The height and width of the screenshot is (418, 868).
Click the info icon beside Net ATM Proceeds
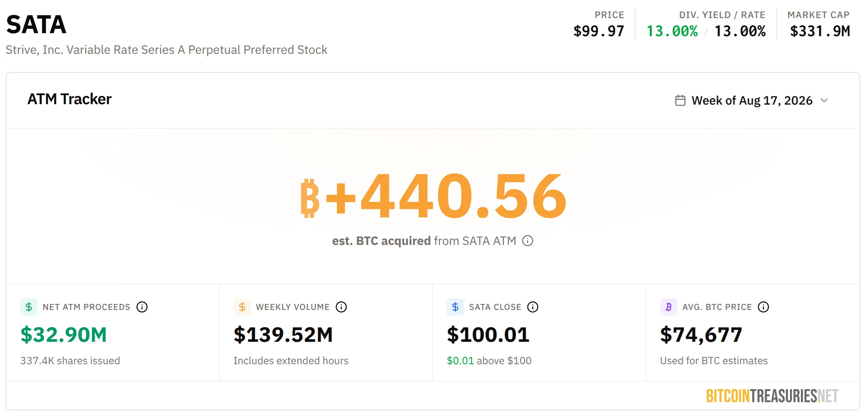tap(142, 307)
